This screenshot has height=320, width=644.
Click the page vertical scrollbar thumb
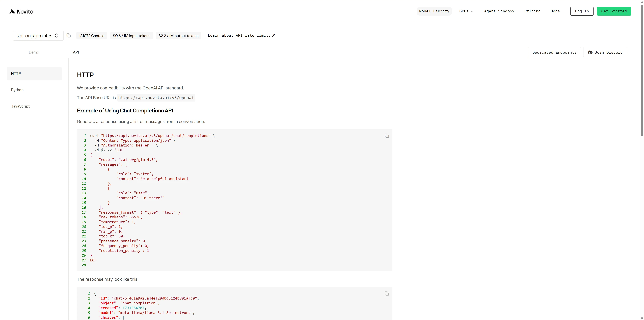(642, 70)
